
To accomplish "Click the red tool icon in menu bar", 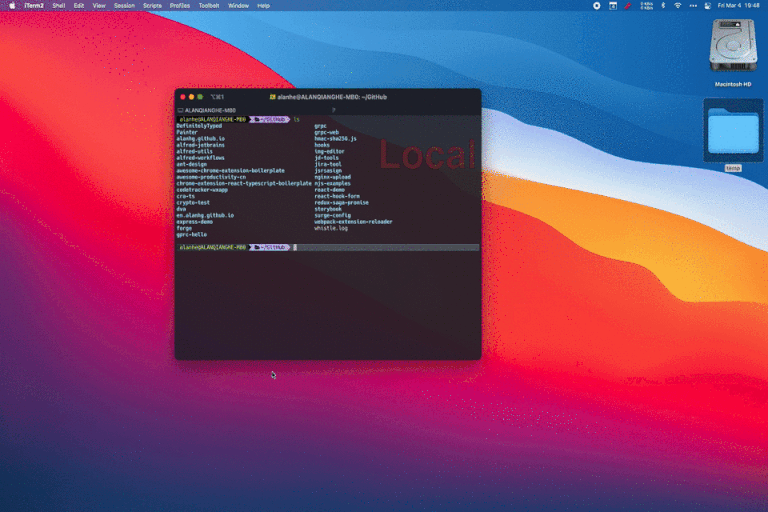I will click(628, 5).
